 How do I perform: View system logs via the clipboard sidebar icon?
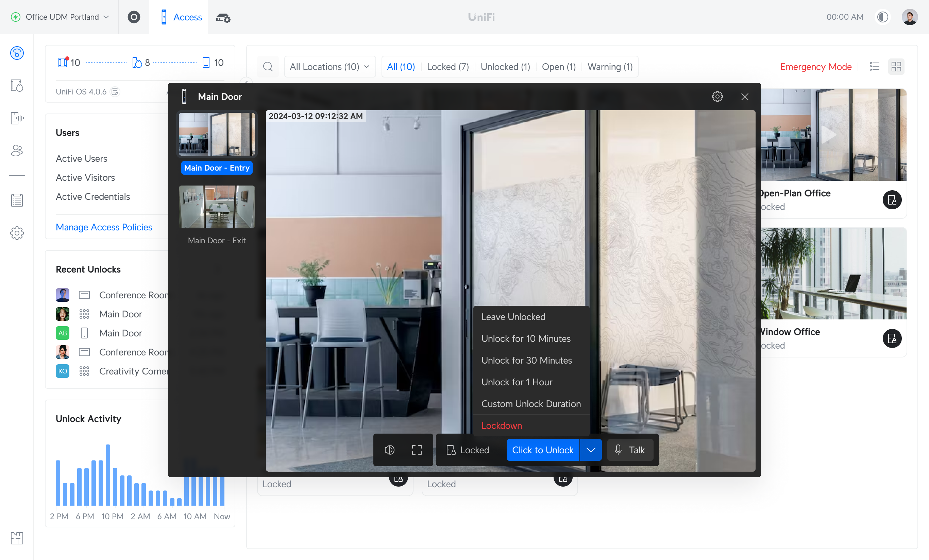coord(17,200)
